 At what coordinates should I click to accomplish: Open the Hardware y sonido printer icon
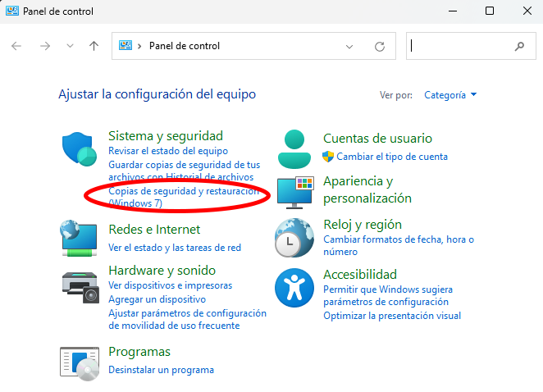pyautogui.click(x=80, y=287)
